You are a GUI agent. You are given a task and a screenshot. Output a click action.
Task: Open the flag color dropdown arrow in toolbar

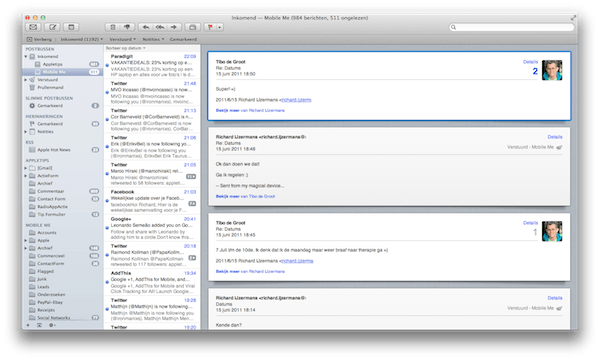click(x=220, y=27)
